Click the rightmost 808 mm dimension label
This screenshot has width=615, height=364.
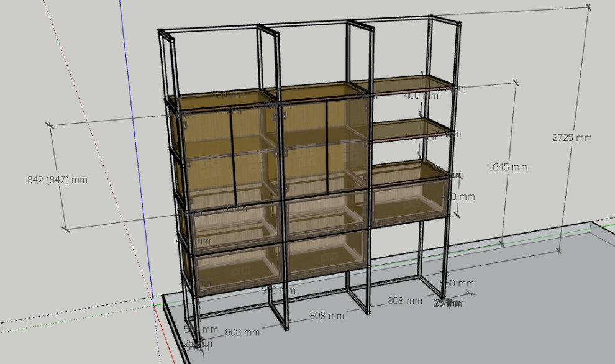click(404, 301)
